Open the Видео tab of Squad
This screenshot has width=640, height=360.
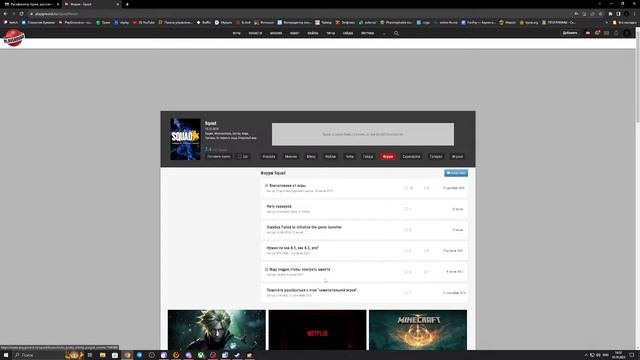click(x=311, y=156)
